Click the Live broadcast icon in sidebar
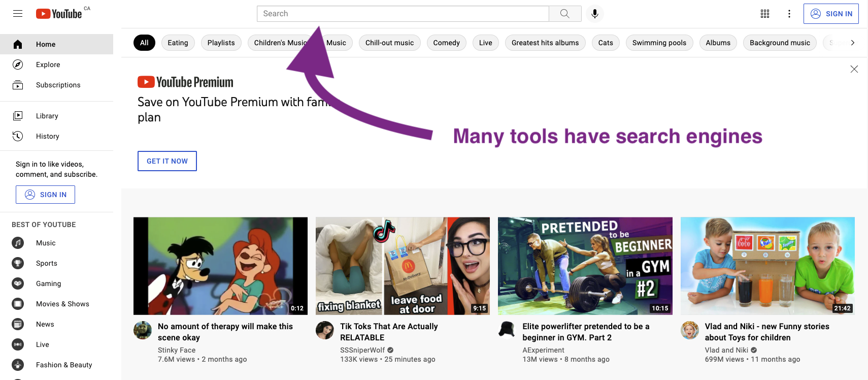Image resolution: width=868 pixels, height=380 pixels. (x=18, y=344)
